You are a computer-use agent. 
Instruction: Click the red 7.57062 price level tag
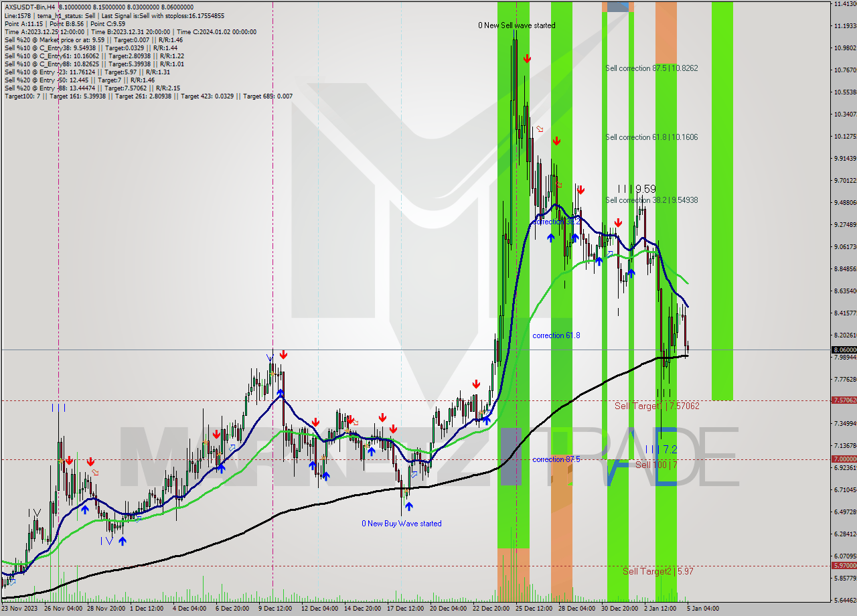point(844,400)
